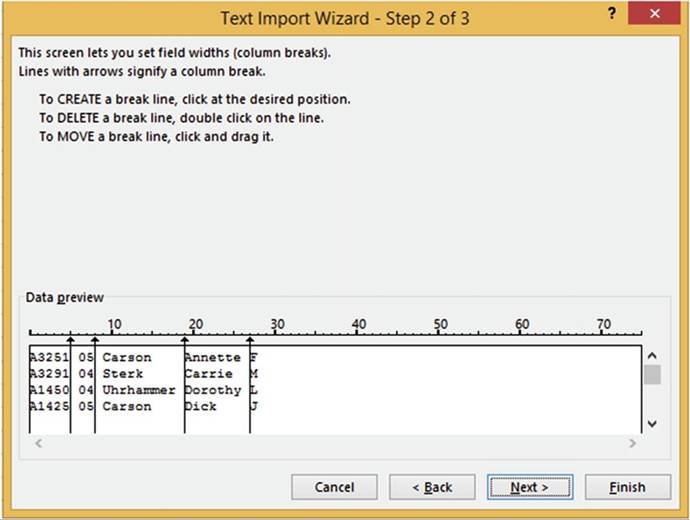
Task: Click data preview scroll up arrow
Action: click(x=652, y=355)
